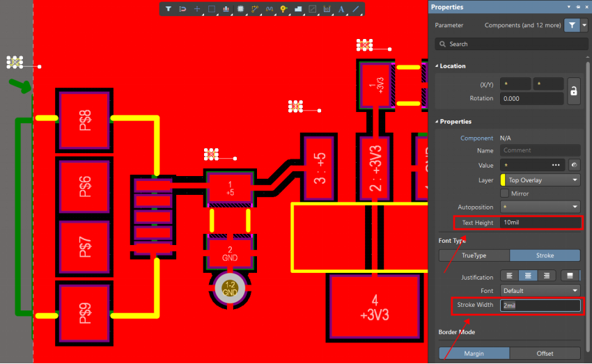Select left text justification
Image resolution: width=592 pixels, height=364 pixels.
pos(510,276)
